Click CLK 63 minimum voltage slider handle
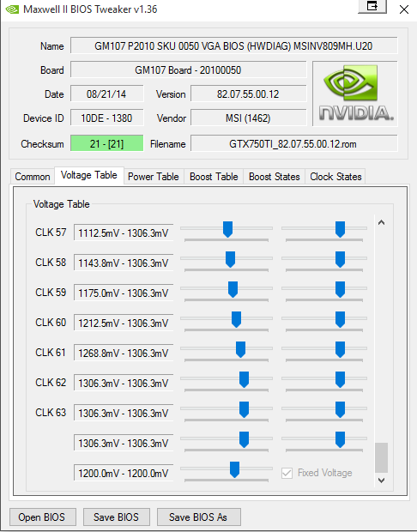Screen dimensions: 417x532 click(244, 409)
